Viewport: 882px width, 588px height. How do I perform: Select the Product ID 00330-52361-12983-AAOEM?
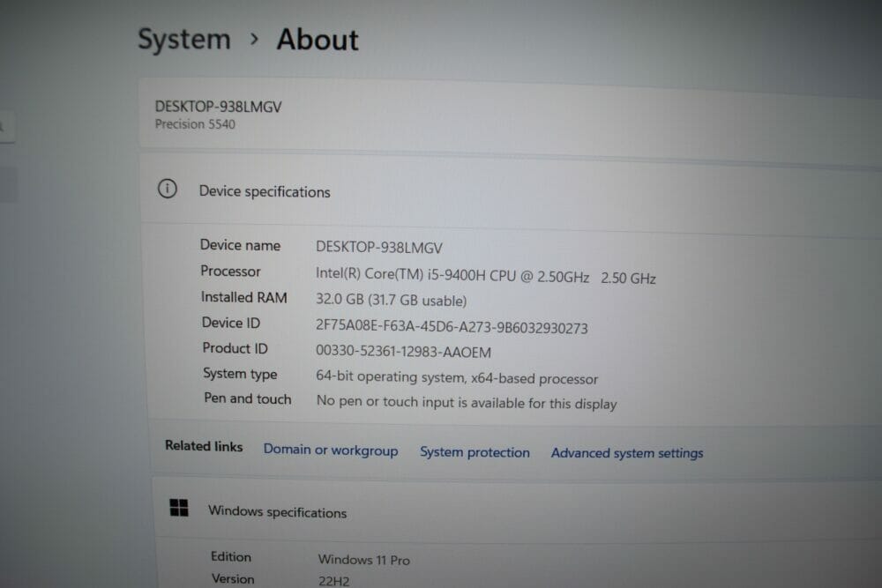pyautogui.click(x=403, y=352)
